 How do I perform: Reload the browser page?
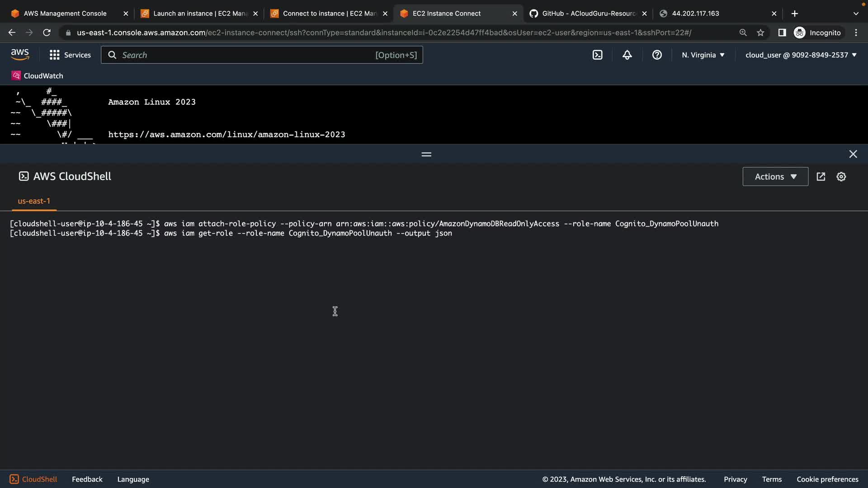point(47,33)
